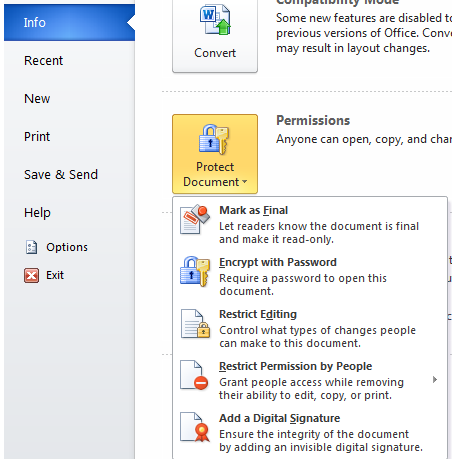Open the Save & Send tab
This screenshot has width=460, height=464.
[61, 175]
